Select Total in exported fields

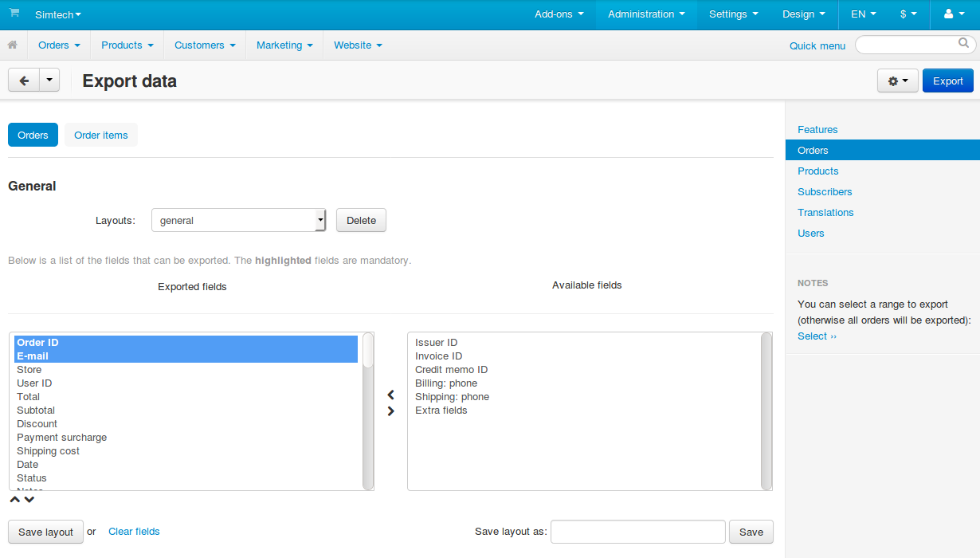[x=186, y=396]
